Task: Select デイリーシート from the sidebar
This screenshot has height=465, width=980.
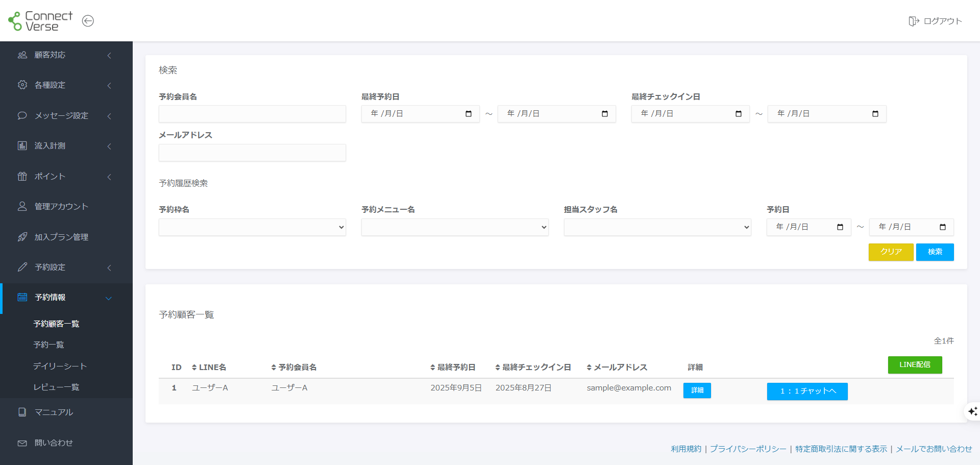Action: pos(60,366)
